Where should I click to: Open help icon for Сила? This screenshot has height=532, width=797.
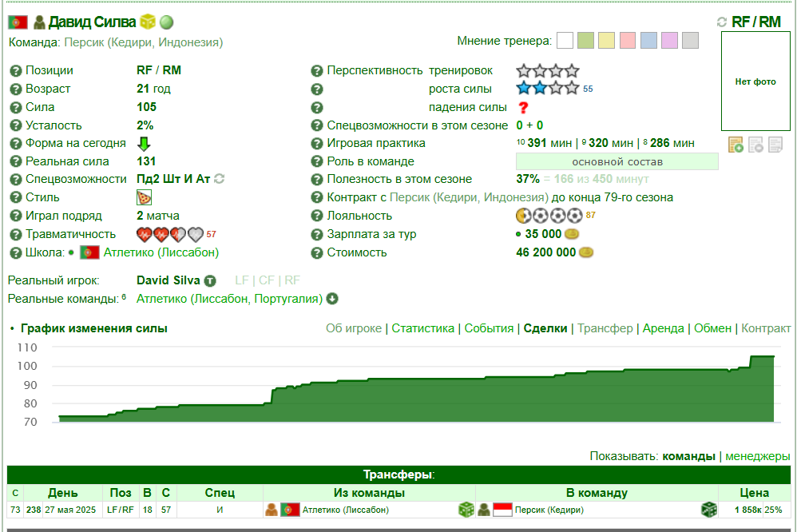point(16,107)
